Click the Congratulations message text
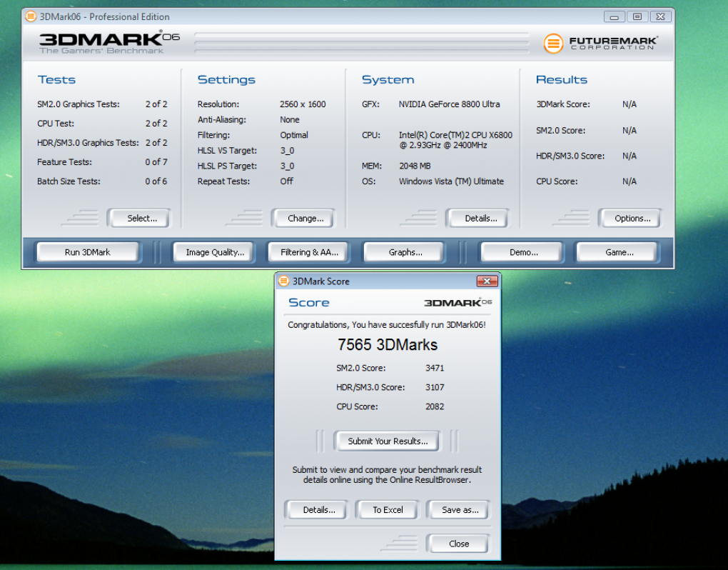The width and height of the screenshot is (728, 570). pos(387,325)
